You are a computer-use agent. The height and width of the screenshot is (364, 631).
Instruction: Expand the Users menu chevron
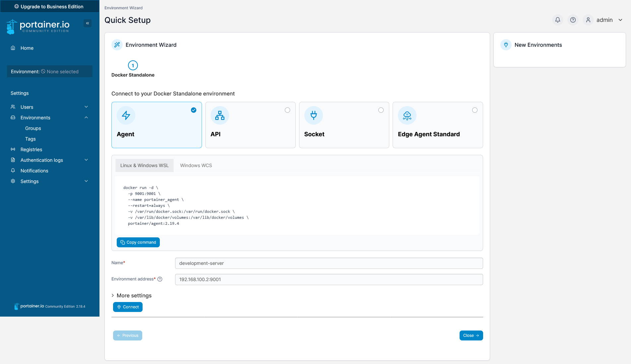86,107
